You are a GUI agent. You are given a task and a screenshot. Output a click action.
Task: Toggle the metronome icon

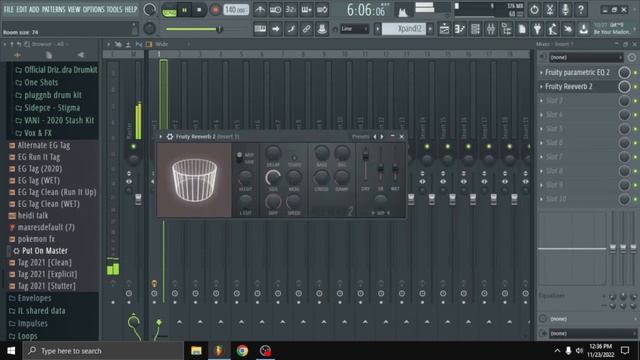pyautogui.click(x=260, y=9)
